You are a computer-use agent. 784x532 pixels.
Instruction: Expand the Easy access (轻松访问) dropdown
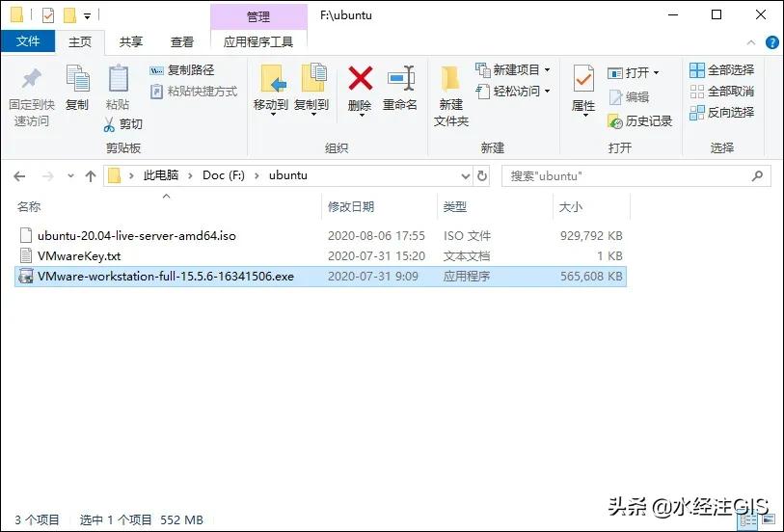548,92
